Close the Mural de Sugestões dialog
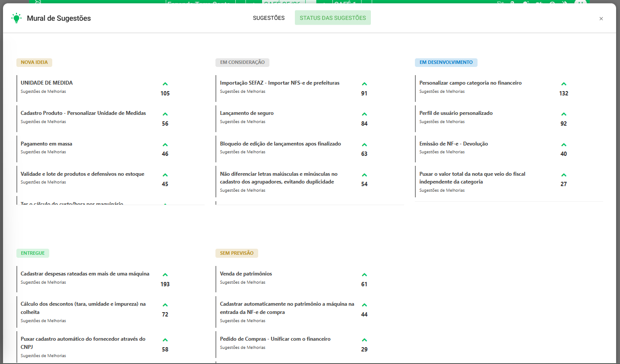Screen dimensions: 620x364 tap(601, 19)
